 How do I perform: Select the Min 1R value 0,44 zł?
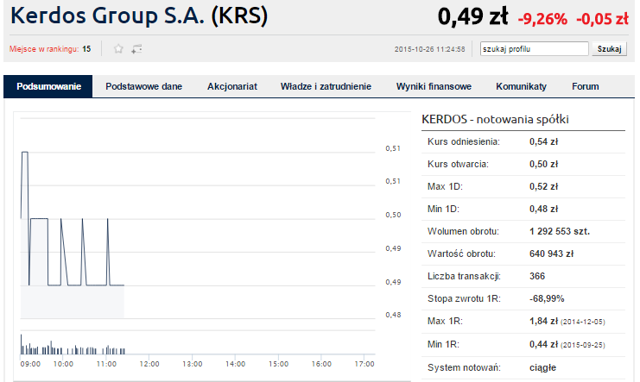[543, 344]
